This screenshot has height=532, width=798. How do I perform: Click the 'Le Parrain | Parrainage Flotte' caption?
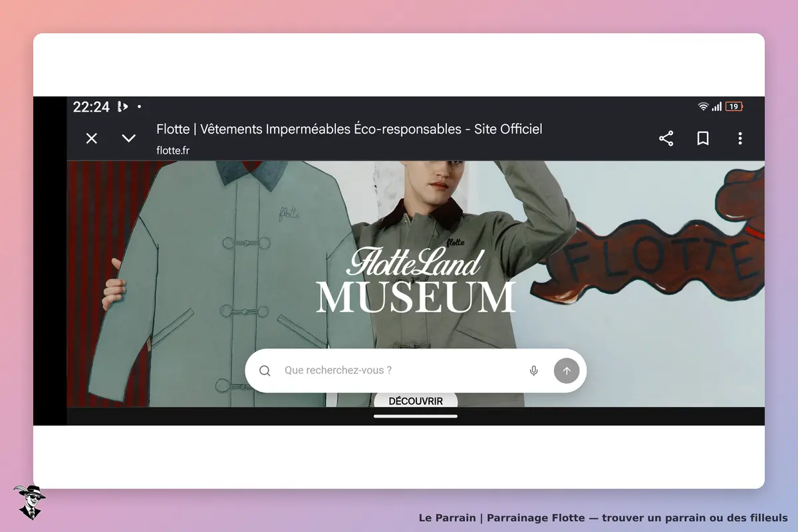(x=603, y=517)
